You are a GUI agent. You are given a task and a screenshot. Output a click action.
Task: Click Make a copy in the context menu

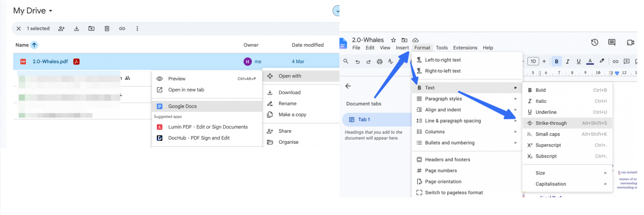point(301,114)
